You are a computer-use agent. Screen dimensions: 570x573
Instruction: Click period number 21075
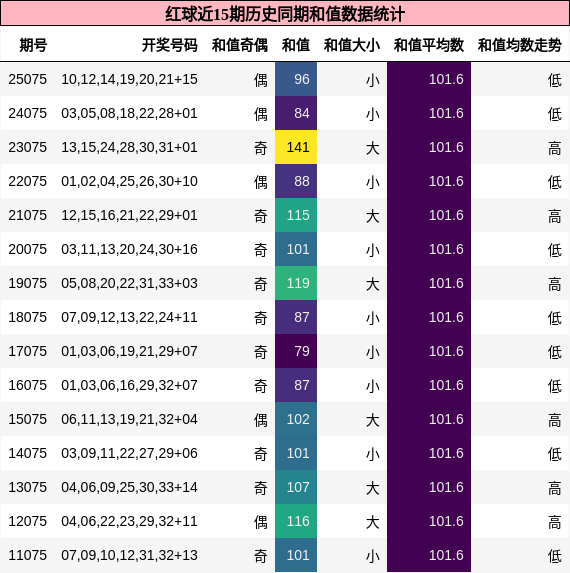(x=27, y=215)
